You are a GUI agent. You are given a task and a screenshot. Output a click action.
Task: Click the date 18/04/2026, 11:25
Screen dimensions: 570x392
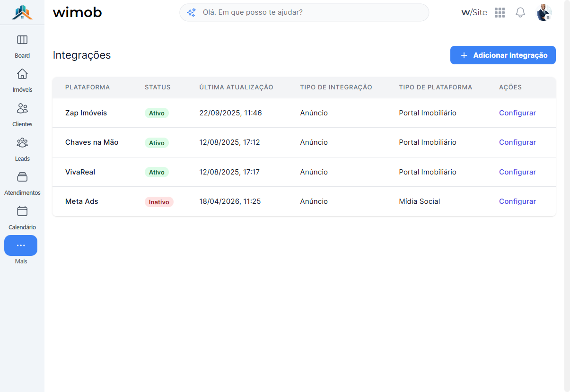point(230,201)
